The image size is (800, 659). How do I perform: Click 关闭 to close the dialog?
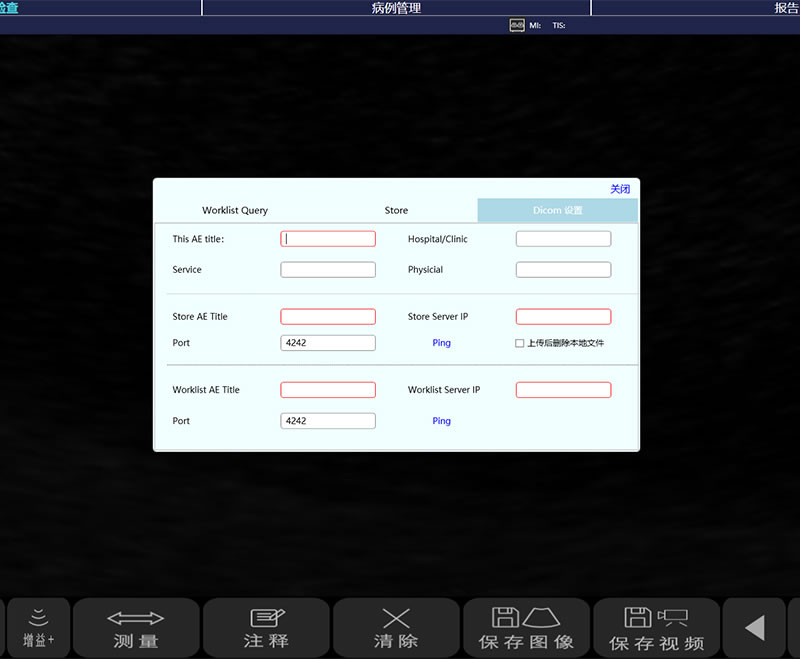[620, 189]
